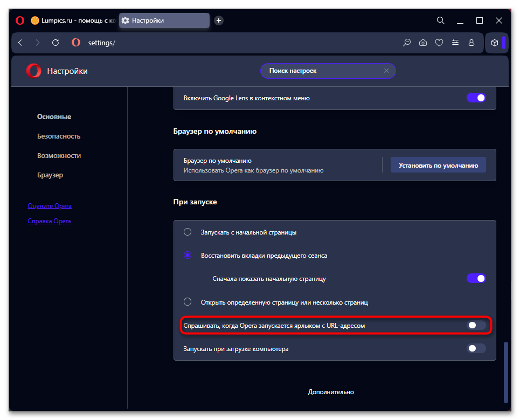Expand the "Дополнительно" advanced section
Viewport: 520px width, 420px height.
[x=331, y=392]
